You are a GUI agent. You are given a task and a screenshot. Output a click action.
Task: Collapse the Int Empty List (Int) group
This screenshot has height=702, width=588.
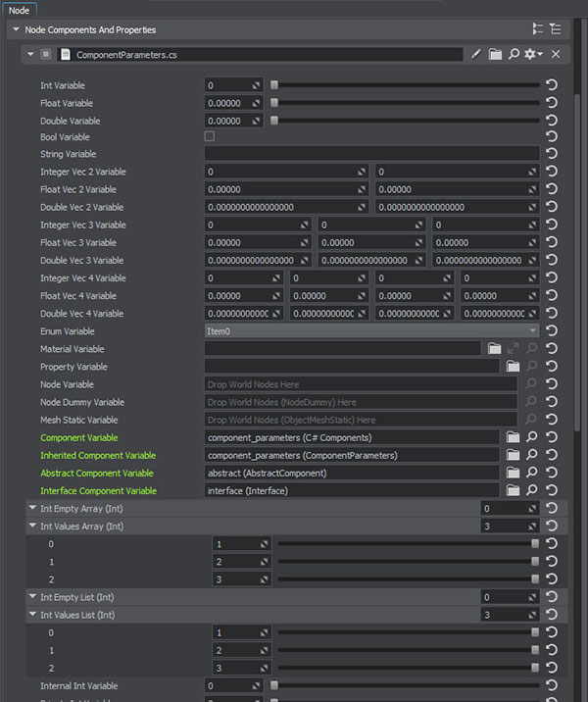[x=32, y=596]
